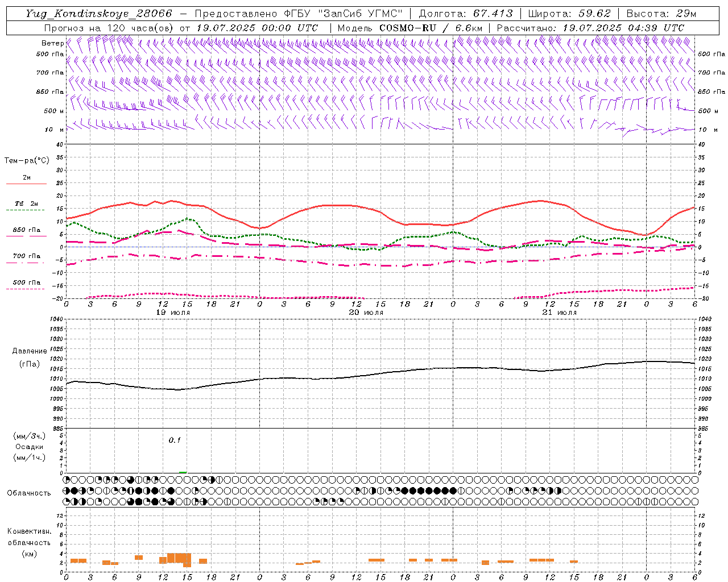Viewport: 728px width, 582px height.
Task: Select the latitude value Широта: 59.62
Action: point(569,14)
